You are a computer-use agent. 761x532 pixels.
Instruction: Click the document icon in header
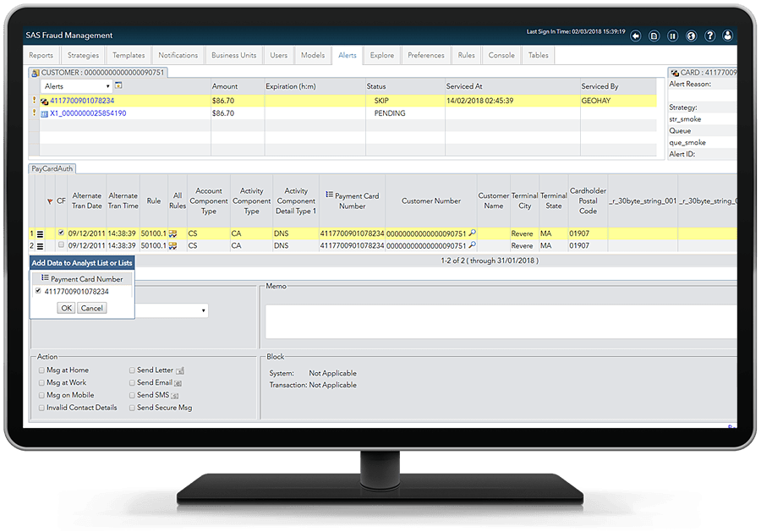[x=654, y=36]
